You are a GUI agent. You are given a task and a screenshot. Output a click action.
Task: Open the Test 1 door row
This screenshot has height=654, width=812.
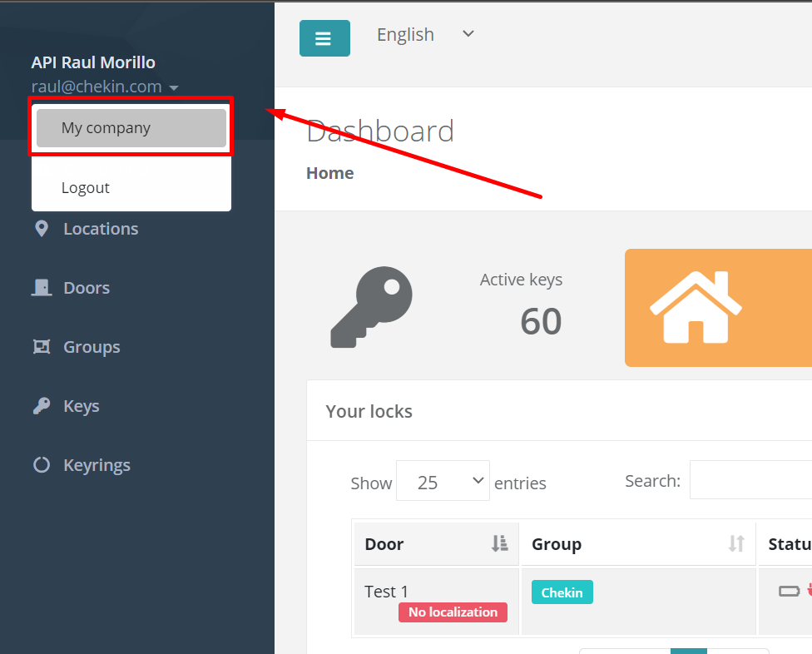coord(387,592)
